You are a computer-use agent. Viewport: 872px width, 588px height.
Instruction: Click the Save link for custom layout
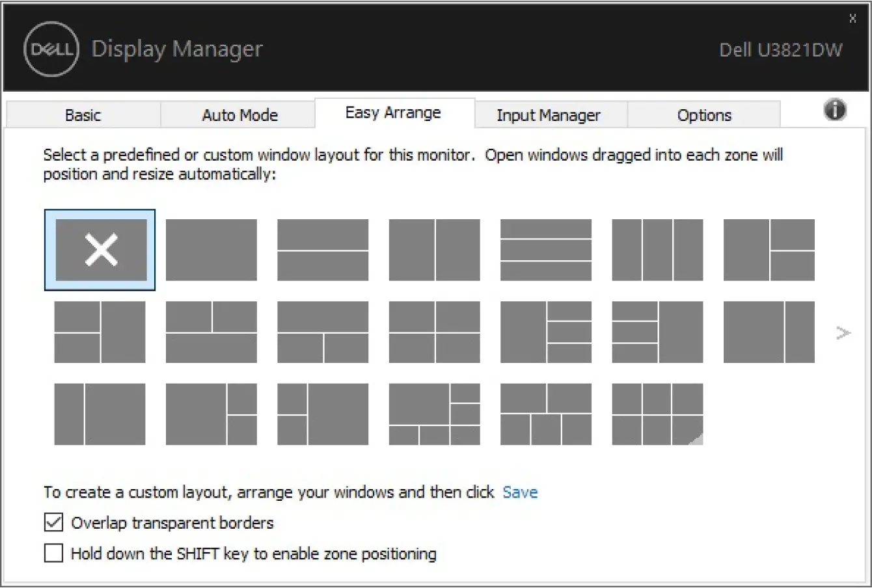pos(520,492)
